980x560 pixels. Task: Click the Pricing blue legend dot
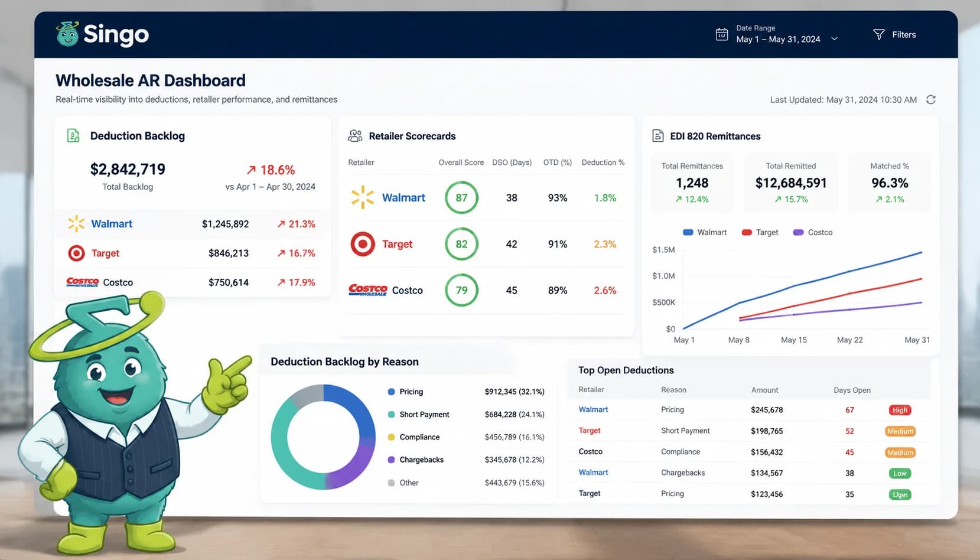(391, 392)
